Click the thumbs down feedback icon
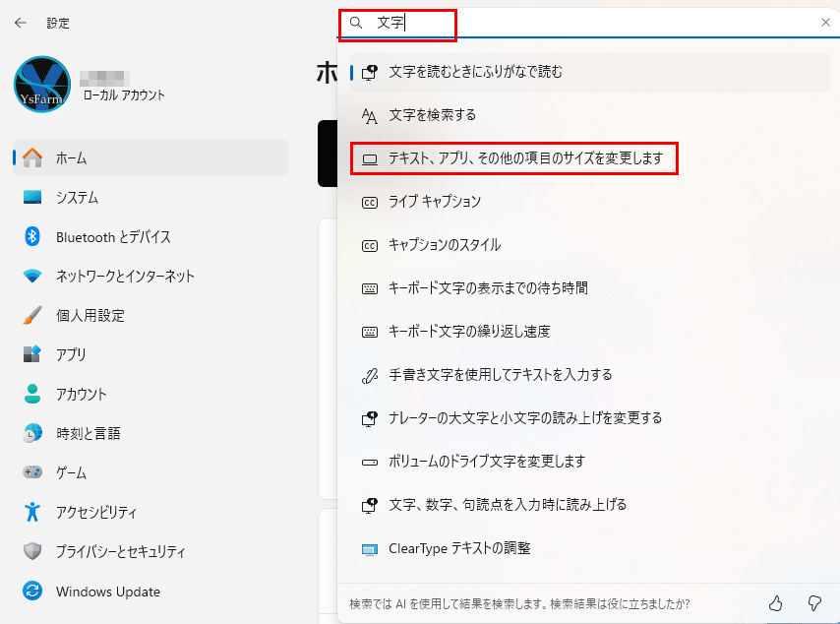 pos(813,602)
